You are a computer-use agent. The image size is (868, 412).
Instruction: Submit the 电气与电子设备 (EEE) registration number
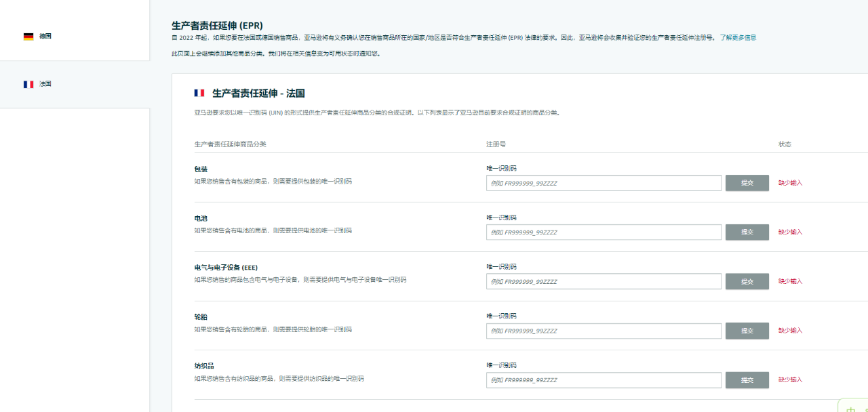[747, 282]
